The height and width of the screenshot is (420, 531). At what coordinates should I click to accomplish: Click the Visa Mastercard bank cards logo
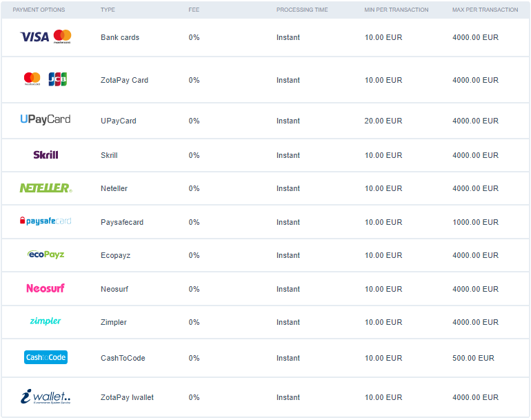click(x=46, y=37)
